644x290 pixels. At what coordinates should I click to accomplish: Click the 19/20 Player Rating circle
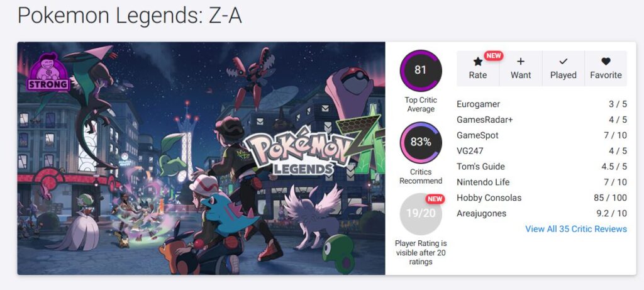point(421,214)
